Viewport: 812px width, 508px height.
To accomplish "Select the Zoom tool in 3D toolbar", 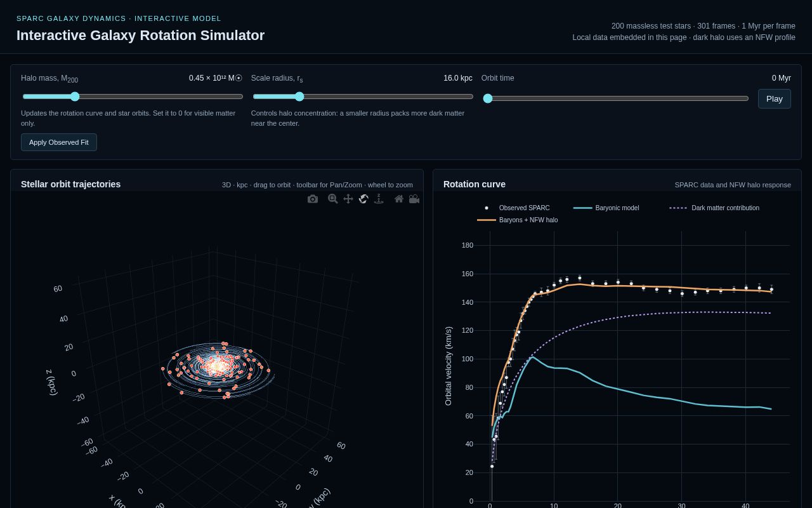I will pyautogui.click(x=333, y=199).
